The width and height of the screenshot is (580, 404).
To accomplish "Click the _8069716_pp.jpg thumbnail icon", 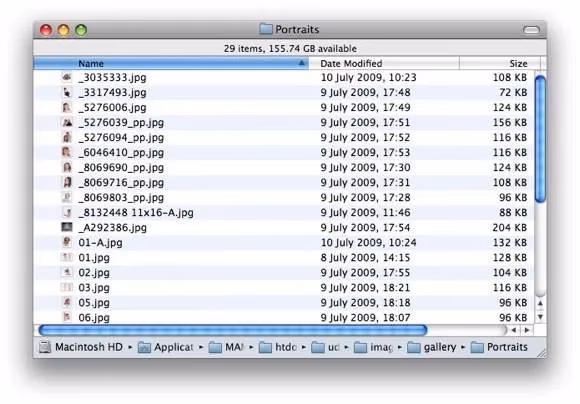I will (x=67, y=182).
